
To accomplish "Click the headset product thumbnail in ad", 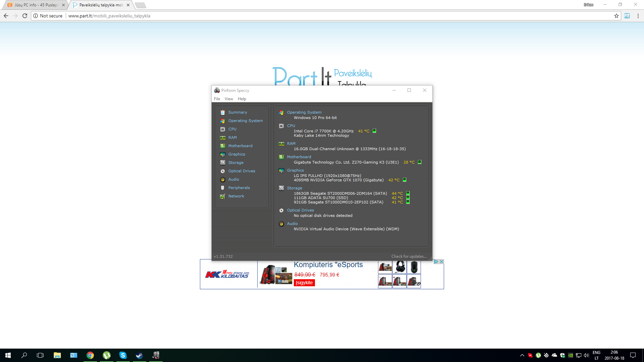I will (x=399, y=267).
